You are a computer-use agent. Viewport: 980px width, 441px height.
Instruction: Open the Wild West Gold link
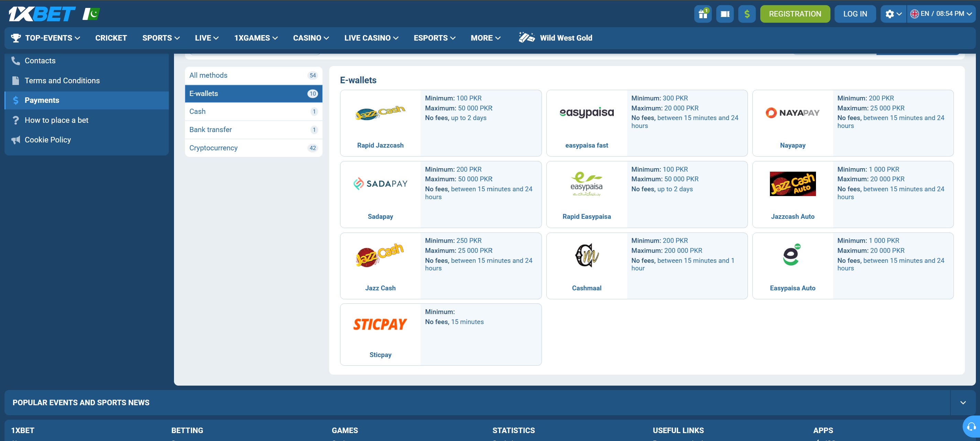[566, 38]
